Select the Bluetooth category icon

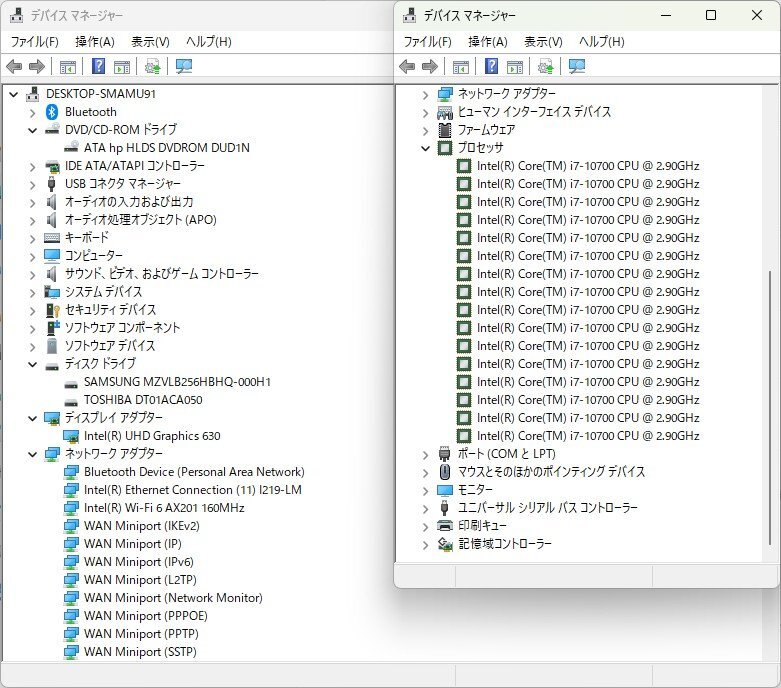click(x=53, y=112)
